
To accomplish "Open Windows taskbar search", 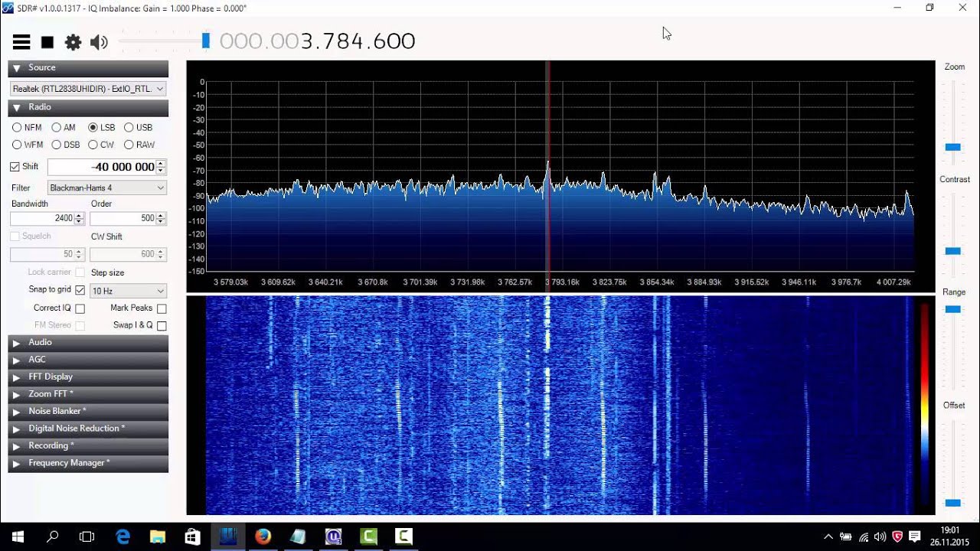I will (x=53, y=536).
